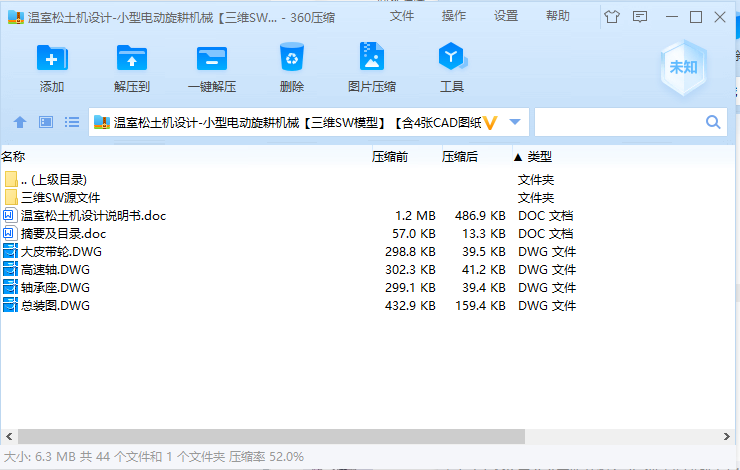Click the 159.4 KB compressed size

coord(480,305)
